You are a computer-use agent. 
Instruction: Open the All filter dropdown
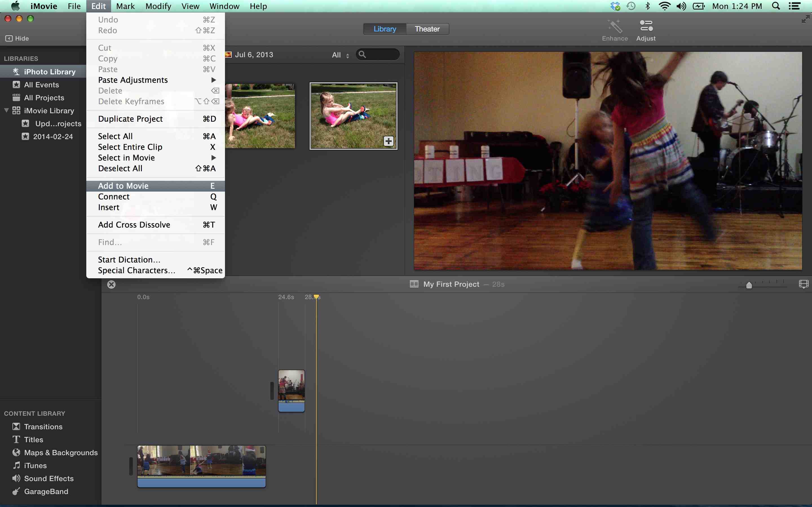[341, 54]
